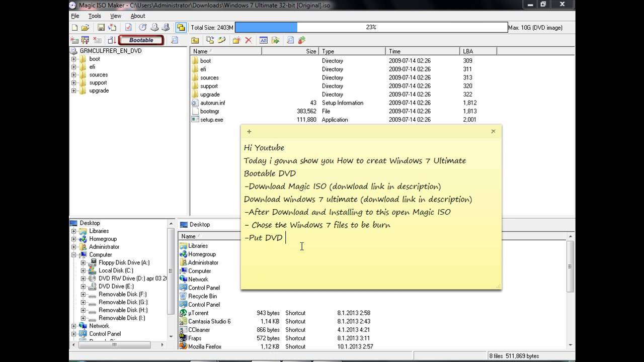Screen dimensions: 644x362
Task: Expand the sources folder in ISO tree
Action: [74, 75]
